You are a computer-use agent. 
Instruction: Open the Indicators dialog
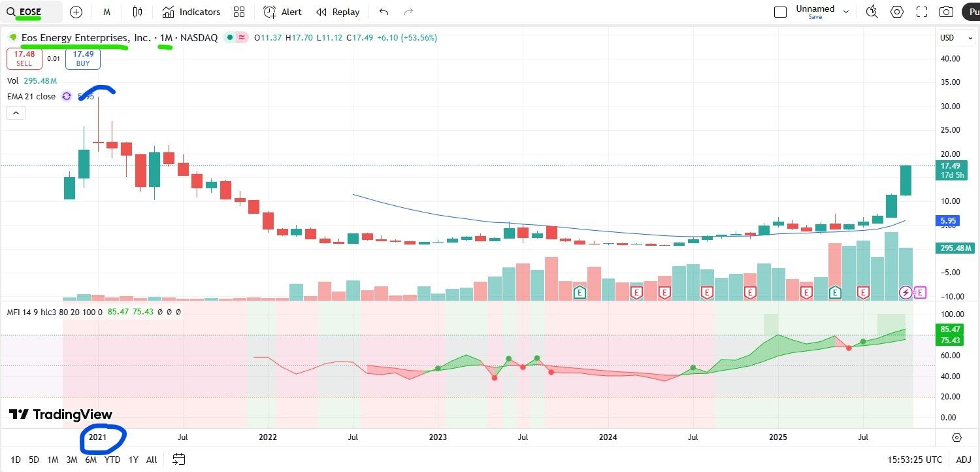pos(191,12)
